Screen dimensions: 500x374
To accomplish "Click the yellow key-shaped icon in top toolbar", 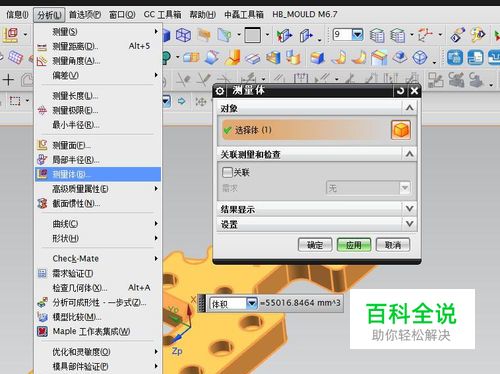I will tap(478, 35).
